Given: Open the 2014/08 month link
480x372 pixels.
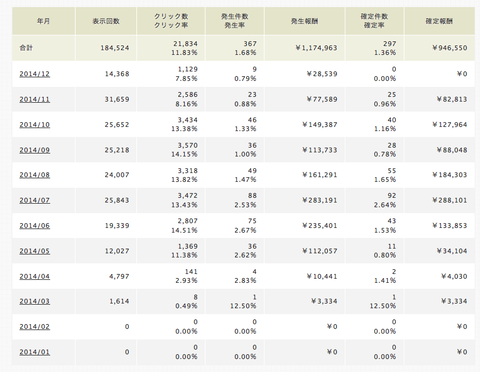Looking at the screenshot, I should click(35, 175).
